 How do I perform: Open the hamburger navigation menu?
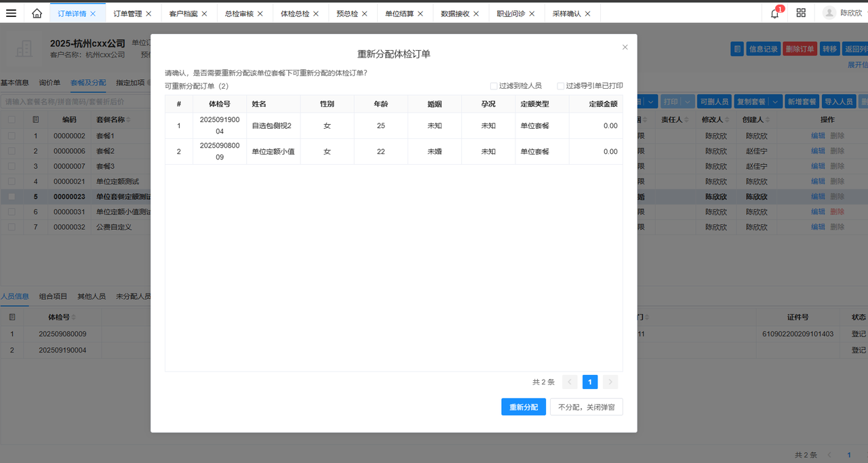tap(11, 13)
